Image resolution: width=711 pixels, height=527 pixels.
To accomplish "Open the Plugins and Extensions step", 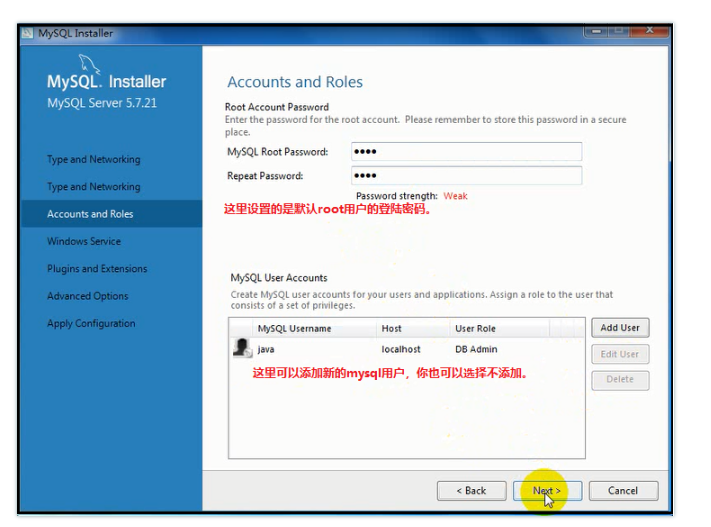I will [97, 268].
